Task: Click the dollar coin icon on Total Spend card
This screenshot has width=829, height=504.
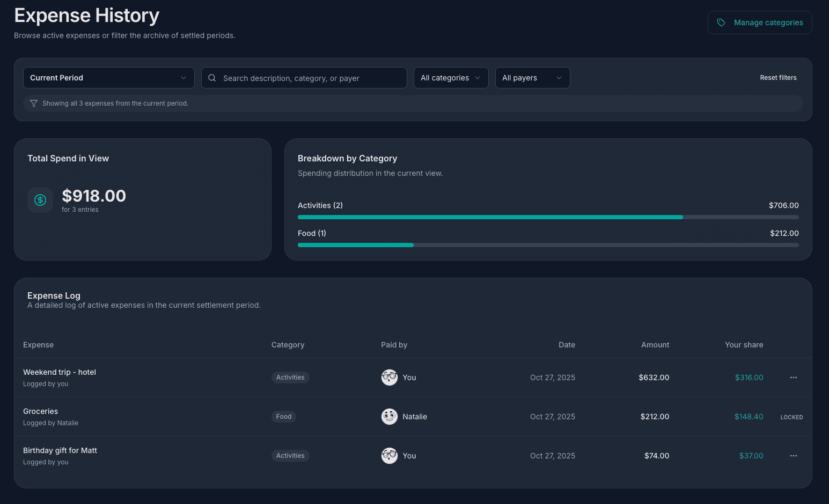Action: 40,199
